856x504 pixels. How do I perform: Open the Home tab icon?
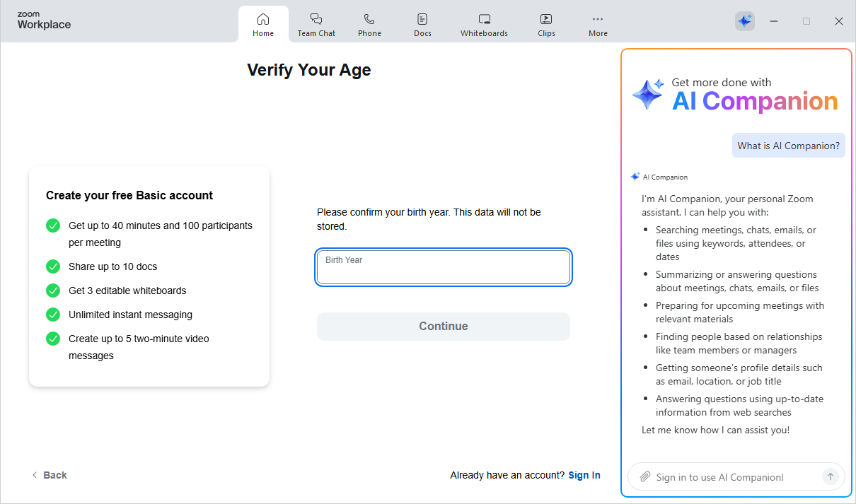[263, 19]
